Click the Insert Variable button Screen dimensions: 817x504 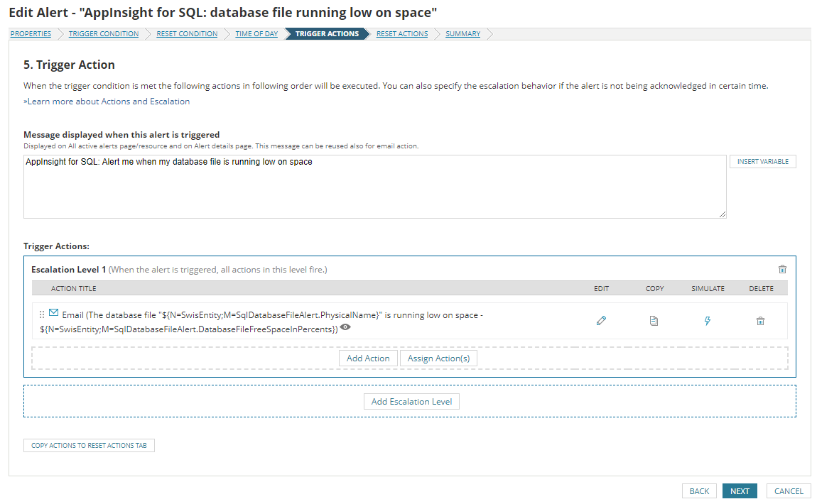tap(763, 161)
